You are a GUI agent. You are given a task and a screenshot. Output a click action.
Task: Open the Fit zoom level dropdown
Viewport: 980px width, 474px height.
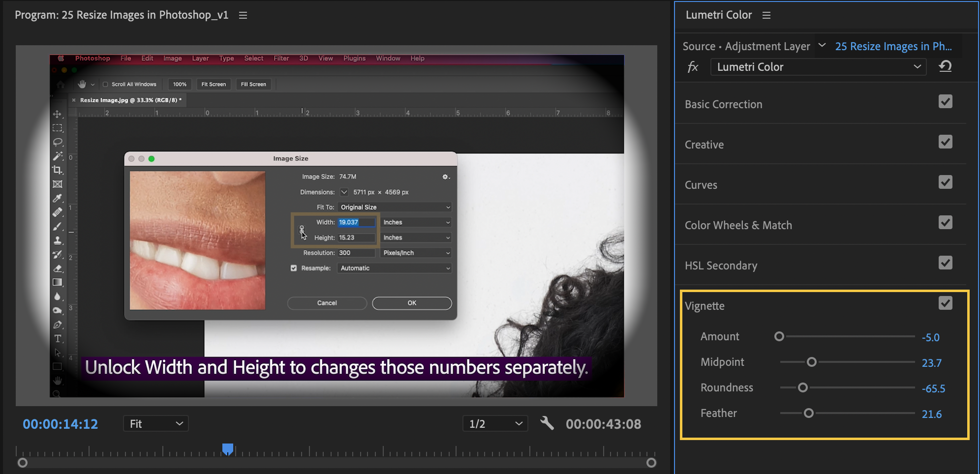pos(155,424)
